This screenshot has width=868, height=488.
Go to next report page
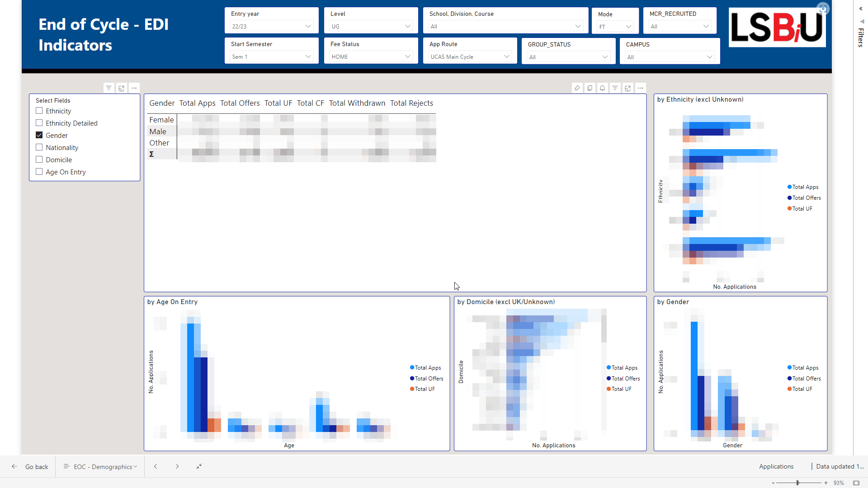177,466
